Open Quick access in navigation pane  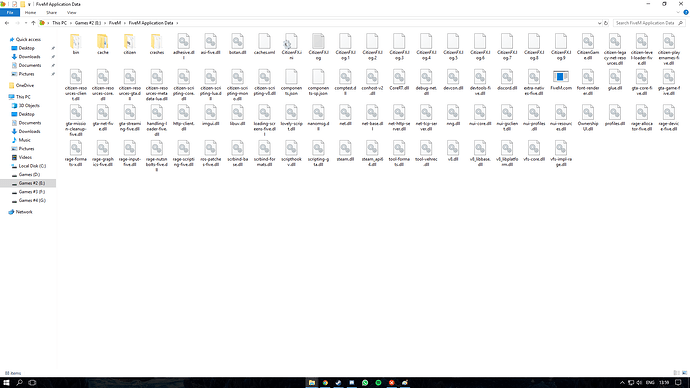[x=28, y=40]
